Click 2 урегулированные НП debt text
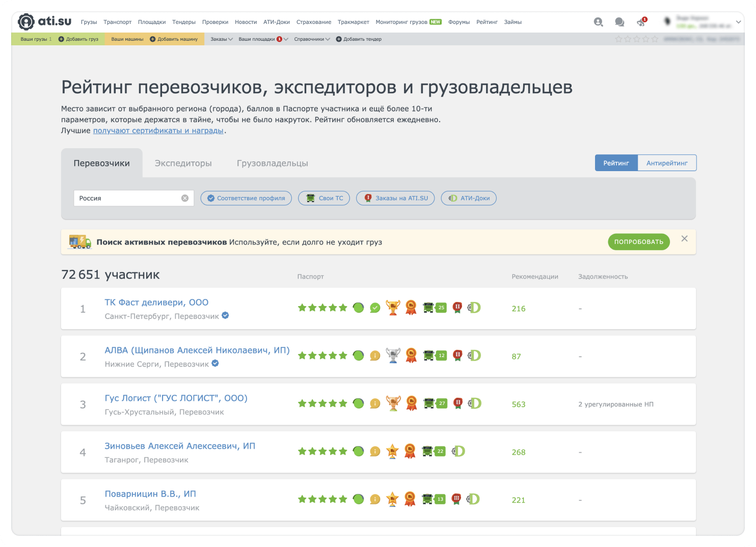This screenshot has width=756, height=547. coord(616,404)
